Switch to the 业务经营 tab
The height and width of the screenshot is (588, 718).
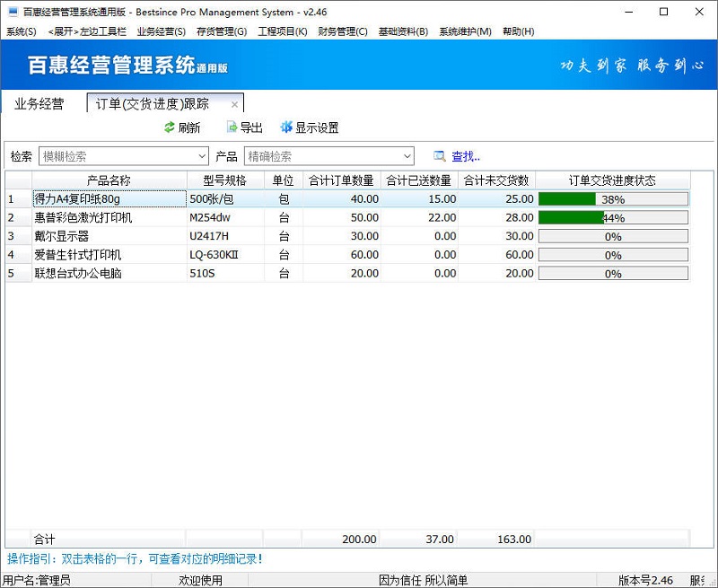(39, 104)
